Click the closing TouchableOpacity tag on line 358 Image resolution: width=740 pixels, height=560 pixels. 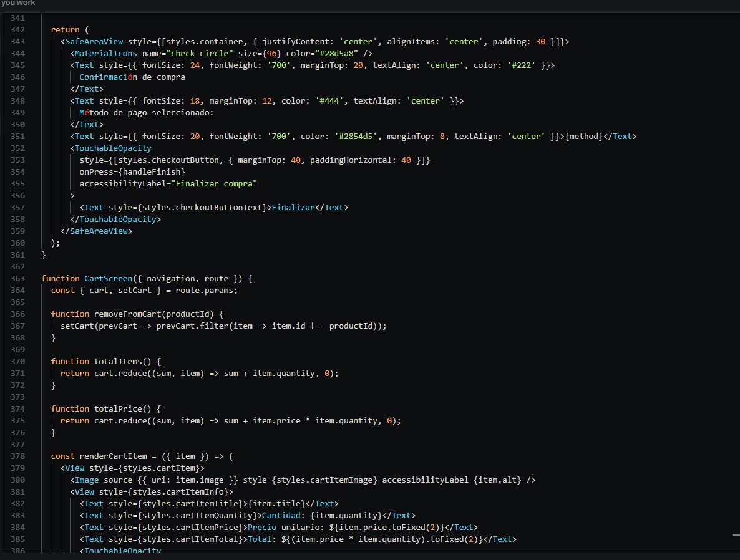pos(117,220)
